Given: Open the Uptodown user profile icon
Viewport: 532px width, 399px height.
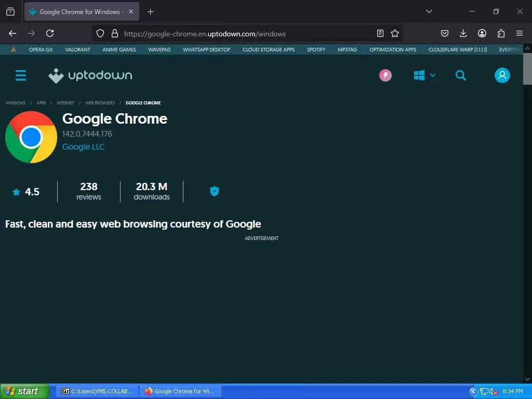Looking at the screenshot, I should click(x=502, y=75).
